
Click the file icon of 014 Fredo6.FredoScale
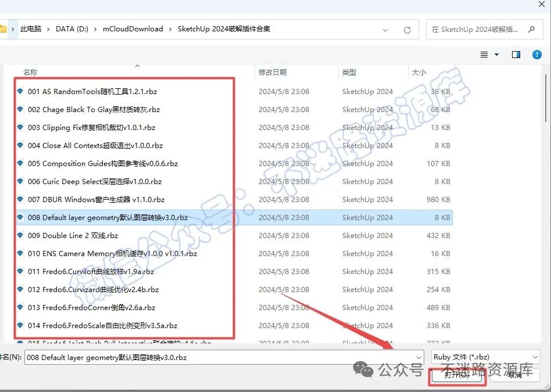[x=20, y=325]
